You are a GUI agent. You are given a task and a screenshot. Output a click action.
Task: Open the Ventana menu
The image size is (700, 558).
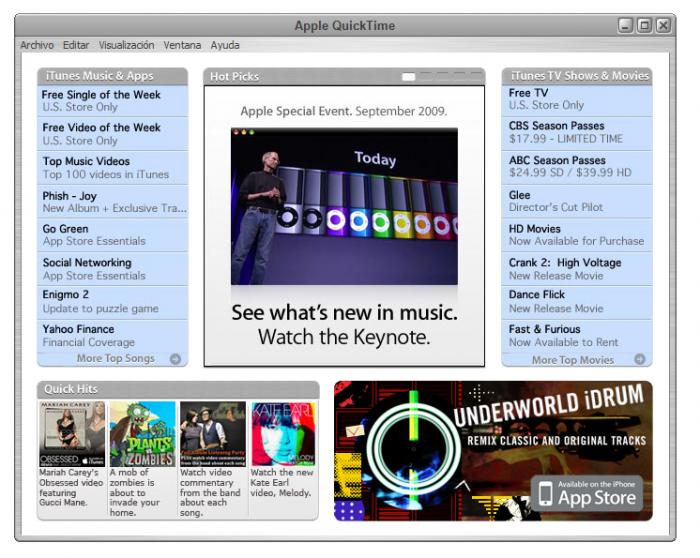coord(182,45)
